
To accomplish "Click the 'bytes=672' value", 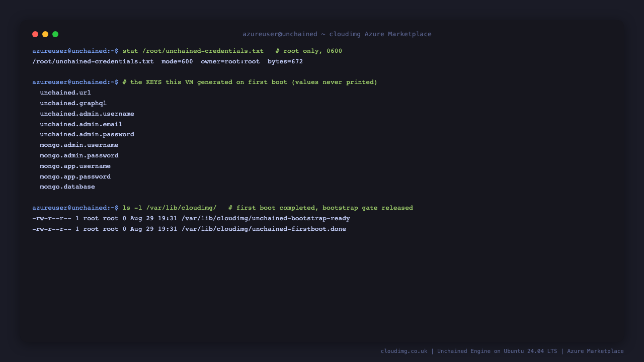I will tap(285, 62).
